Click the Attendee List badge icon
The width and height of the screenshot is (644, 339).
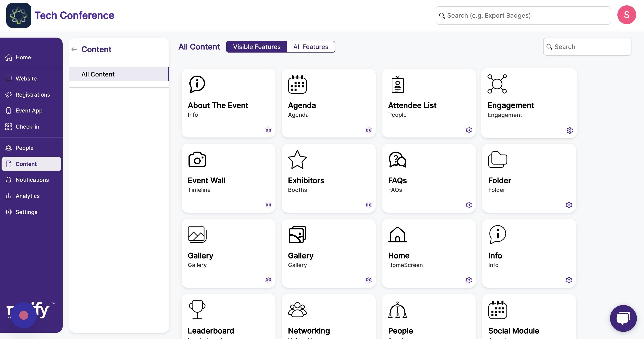tap(398, 85)
